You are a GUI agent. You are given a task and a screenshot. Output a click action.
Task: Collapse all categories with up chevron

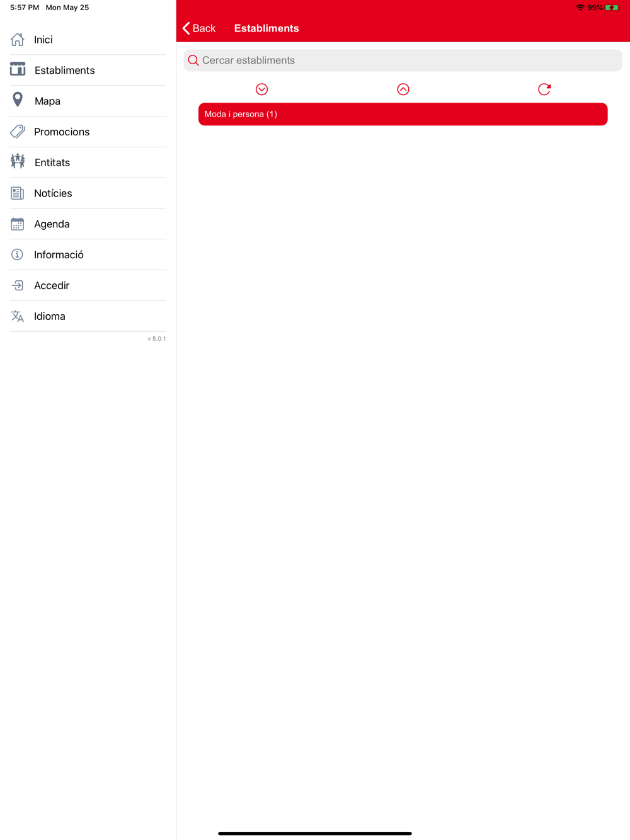[403, 89]
